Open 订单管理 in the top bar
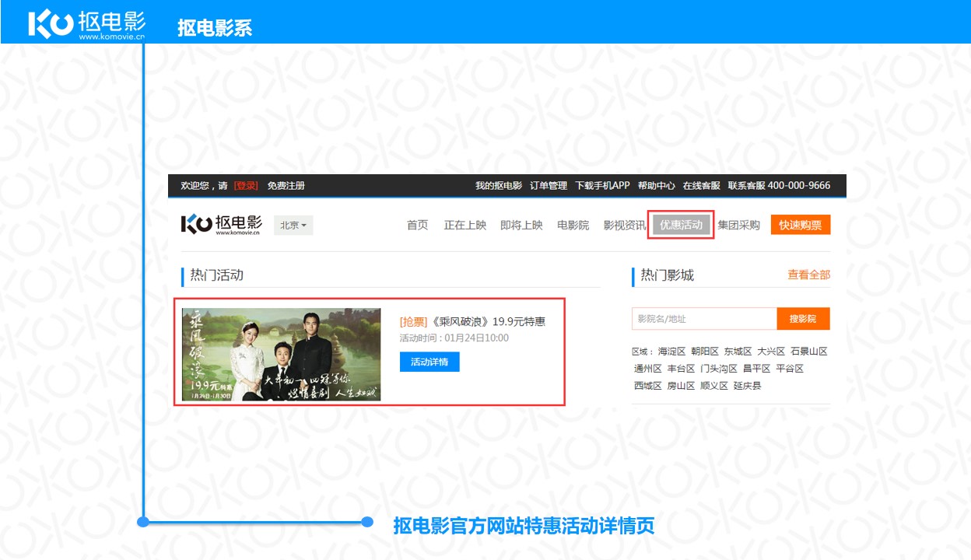 coord(549,186)
